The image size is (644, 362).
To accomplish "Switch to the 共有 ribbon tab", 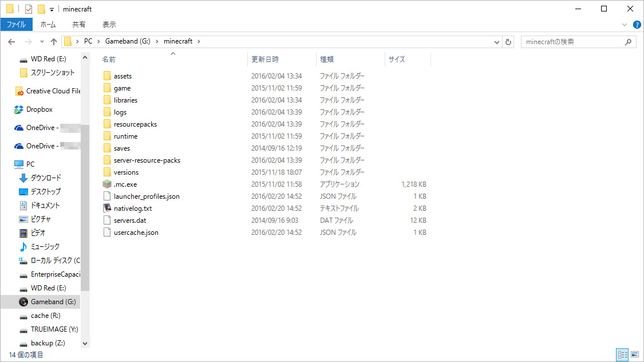I will (x=79, y=25).
